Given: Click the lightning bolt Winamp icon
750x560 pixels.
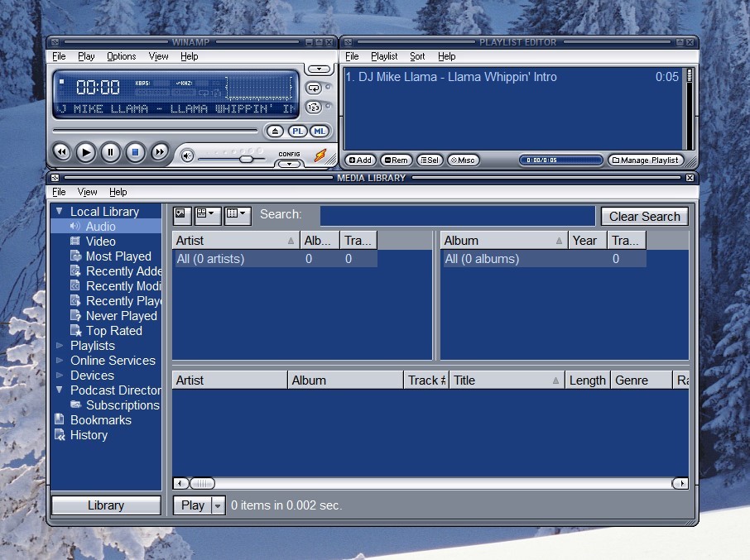Looking at the screenshot, I should (x=320, y=155).
